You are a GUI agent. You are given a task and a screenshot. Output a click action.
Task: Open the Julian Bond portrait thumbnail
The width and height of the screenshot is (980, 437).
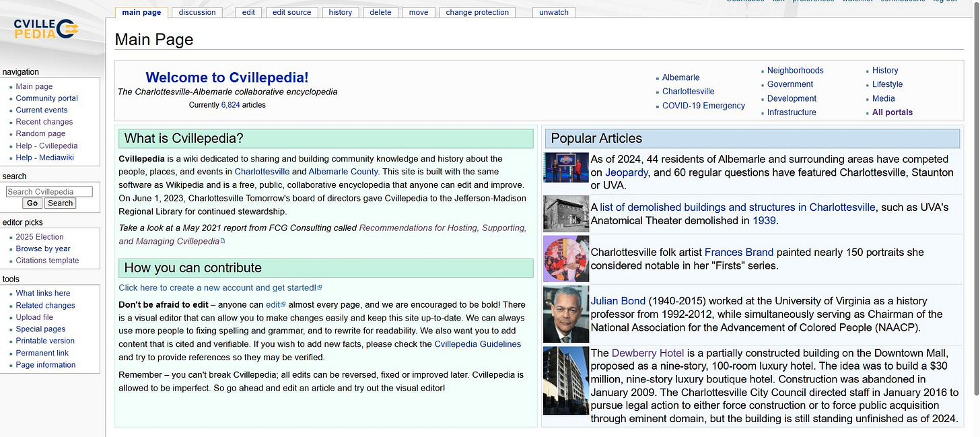click(x=566, y=314)
